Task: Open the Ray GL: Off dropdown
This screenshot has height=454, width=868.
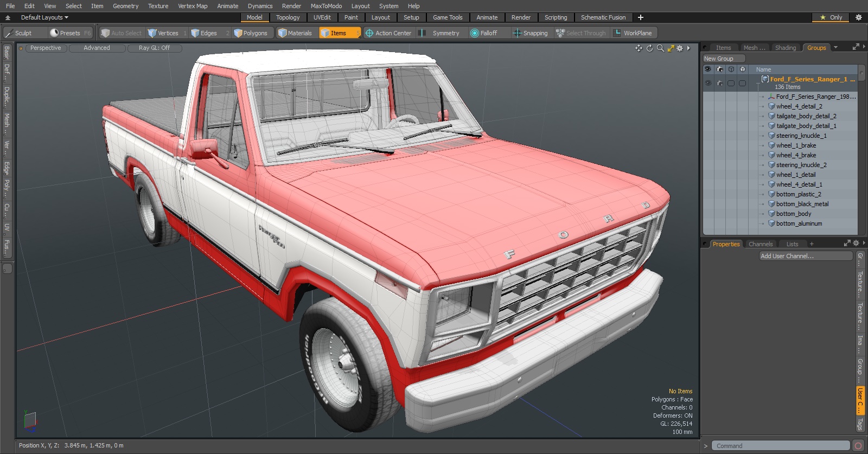Action: 154,48
